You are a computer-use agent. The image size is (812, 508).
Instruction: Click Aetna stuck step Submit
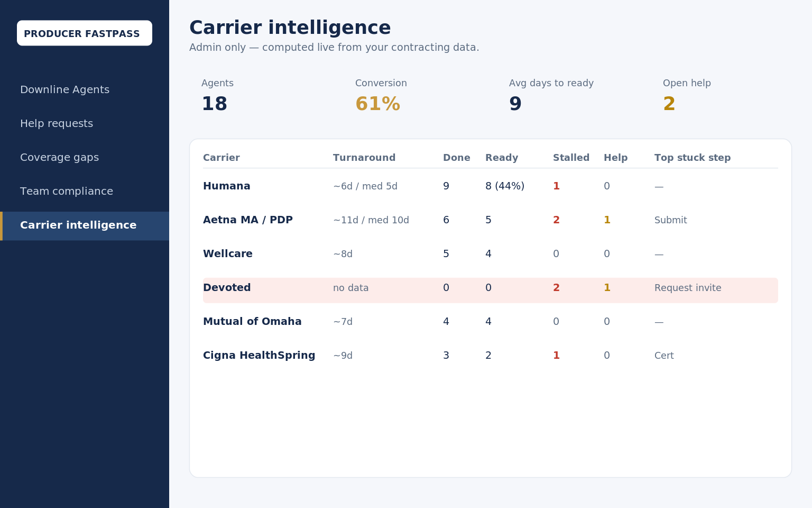tap(671, 220)
